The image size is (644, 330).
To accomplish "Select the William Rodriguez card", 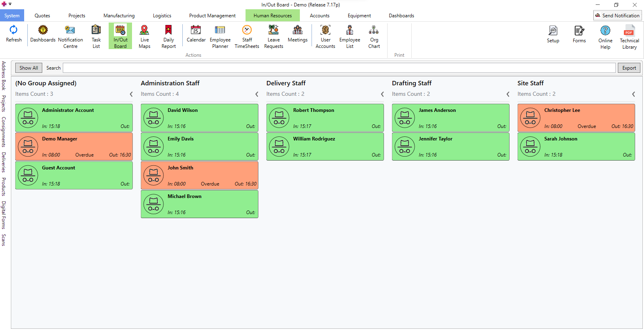I will click(x=325, y=146).
